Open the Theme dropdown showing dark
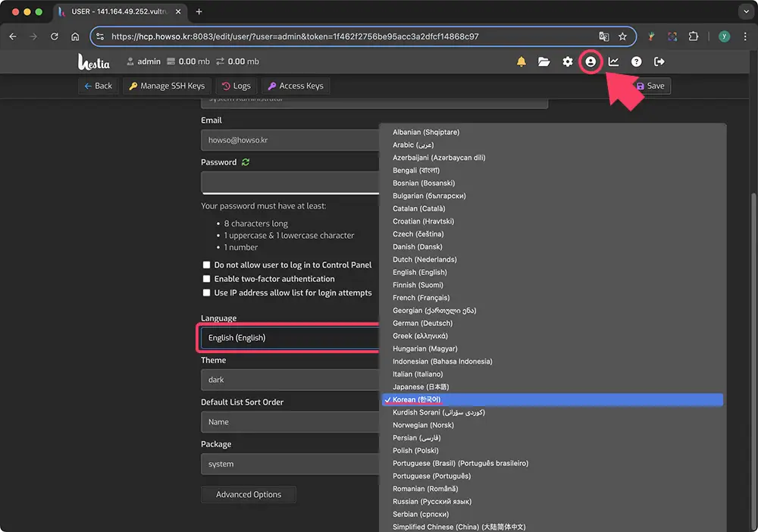Viewport: 758px width, 532px height. pyautogui.click(x=290, y=380)
